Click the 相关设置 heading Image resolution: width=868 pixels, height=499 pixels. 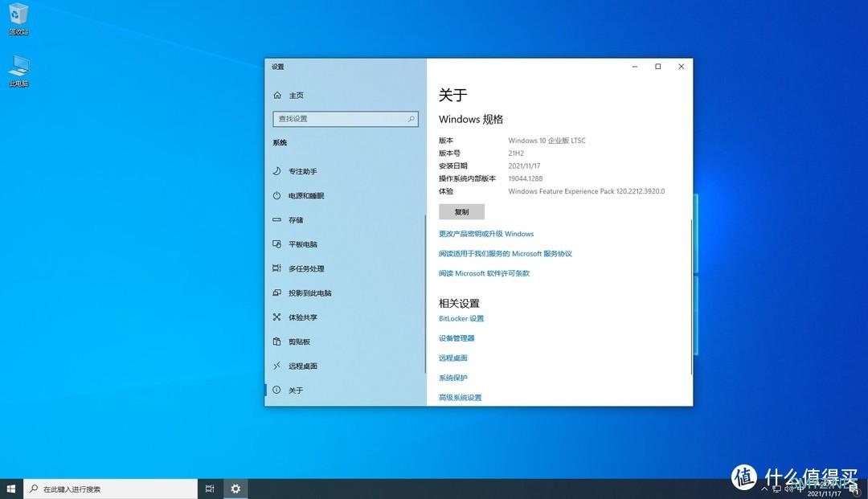click(x=459, y=303)
